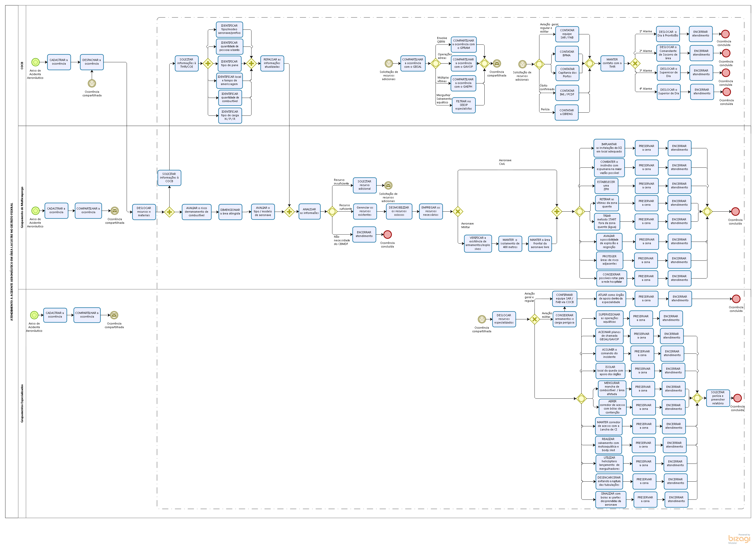The height and width of the screenshot is (547, 756).
Task: Click end event after Não necessidade ENCERRAR atendimento
Action: pos(387,235)
